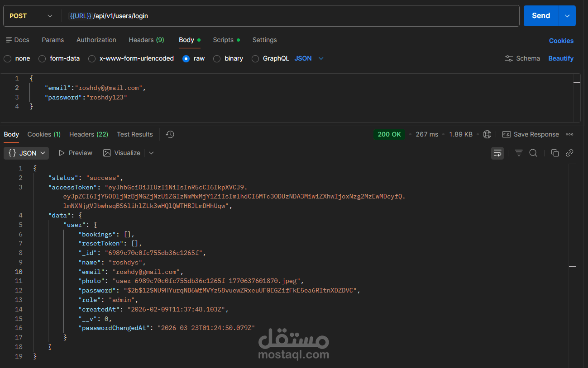
Task: Select the raw body type
Action: point(186,58)
